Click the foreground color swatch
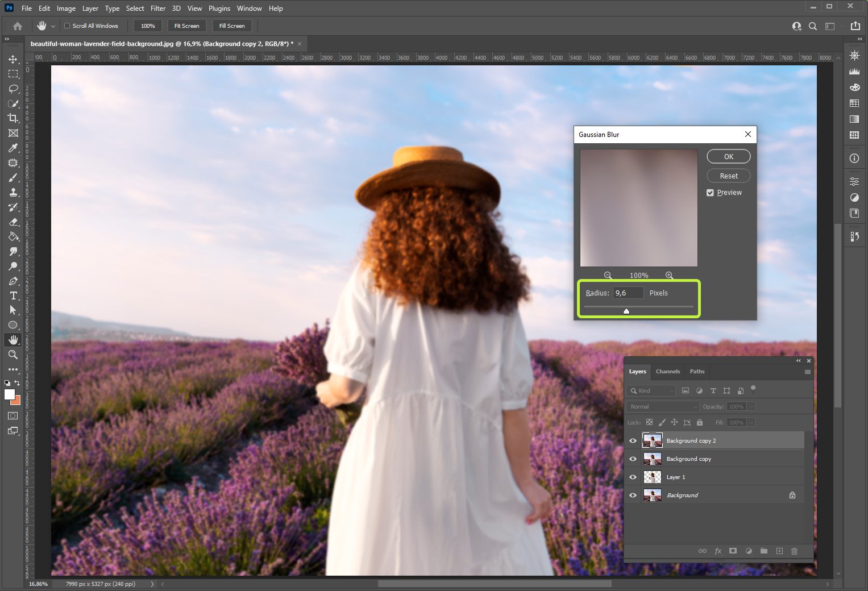868x591 pixels. pos(9,395)
